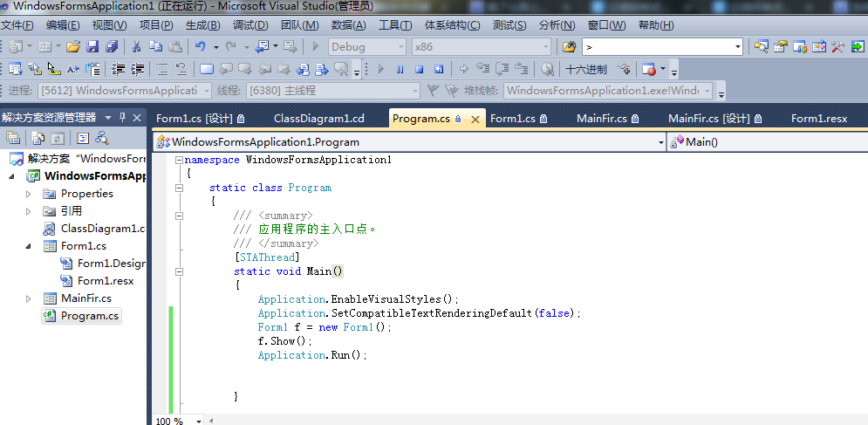Image resolution: width=868 pixels, height=425 pixels.
Task: Open the 堆栈帧 stack frame dropdown
Action: [707, 91]
